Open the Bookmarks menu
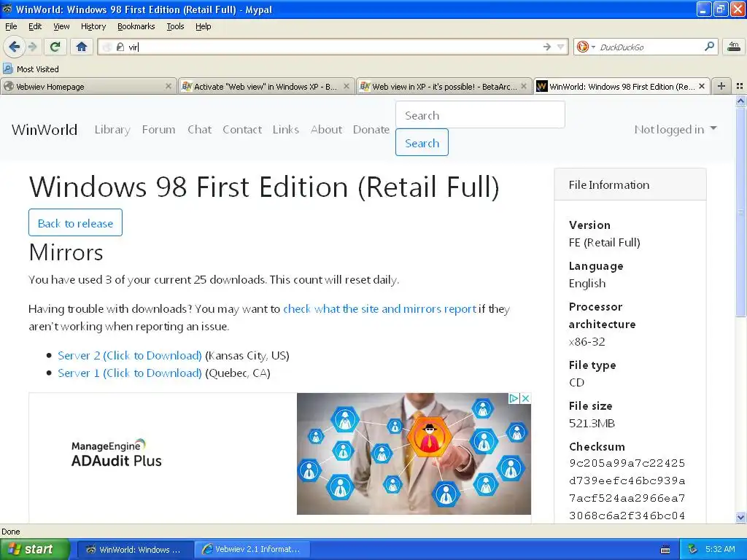The height and width of the screenshot is (560, 747). pyautogui.click(x=136, y=26)
